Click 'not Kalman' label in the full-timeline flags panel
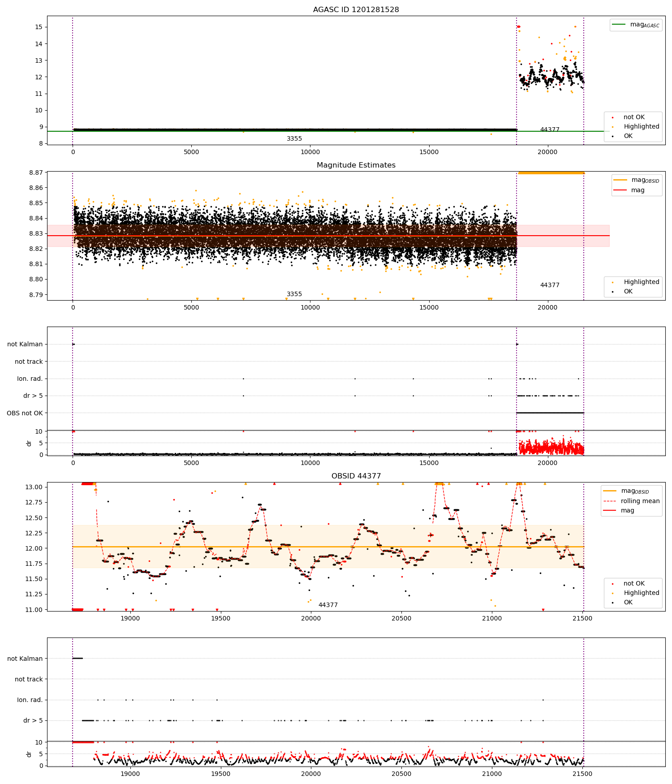The image size is (672, 784). (25, 344)
